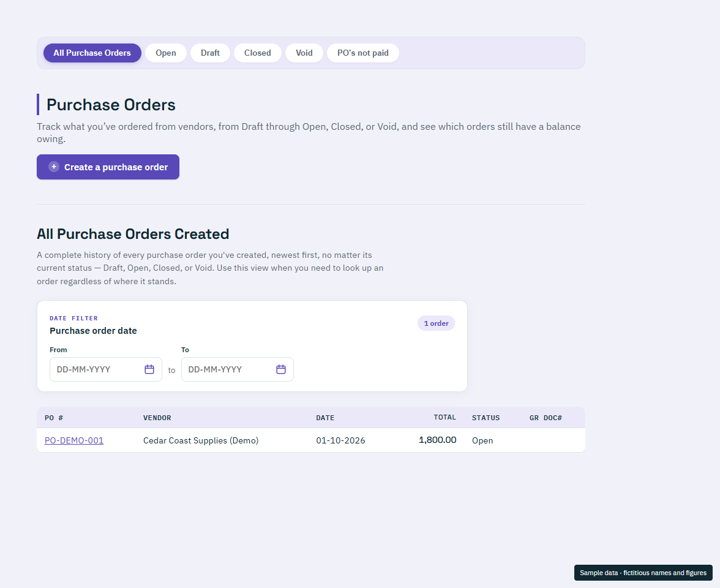
Task: Open the To date calendar picker icon
Action: [281, 369]
